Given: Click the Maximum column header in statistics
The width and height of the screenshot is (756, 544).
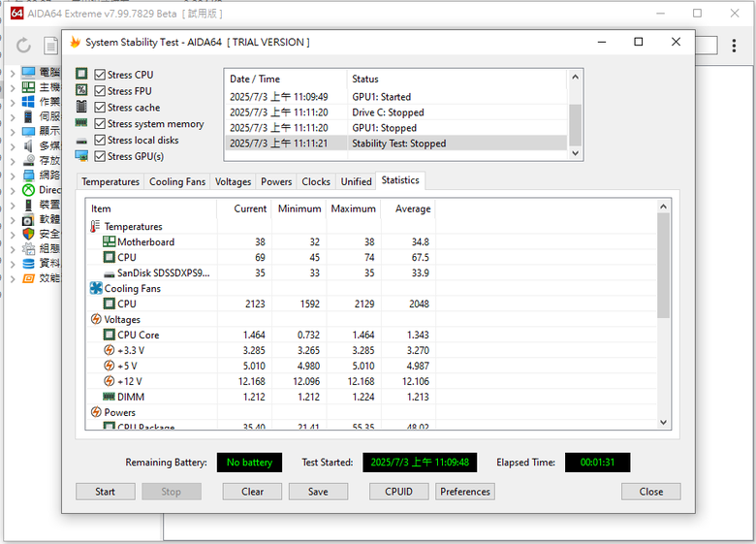Looking at the screenshot, I should (353, 208).
